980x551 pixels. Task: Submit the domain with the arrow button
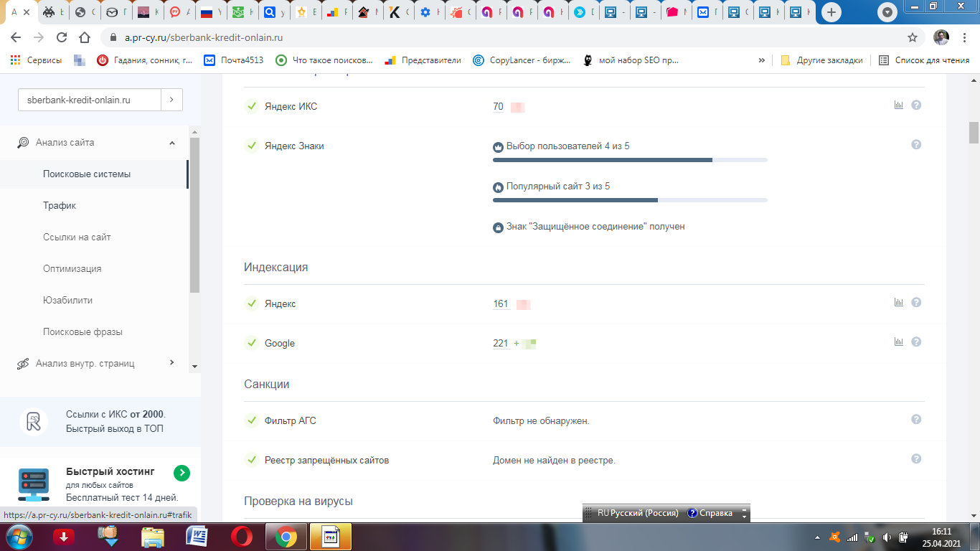pos(171,100)
